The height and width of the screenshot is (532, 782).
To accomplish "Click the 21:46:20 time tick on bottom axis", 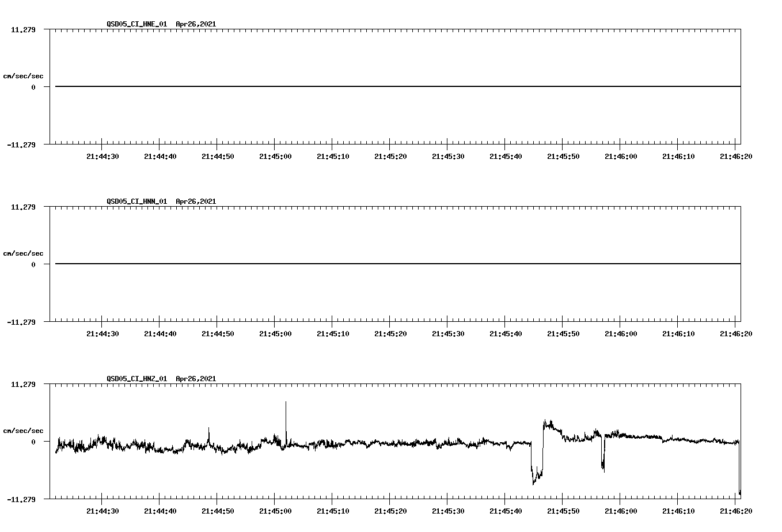I will pos(736,510).
